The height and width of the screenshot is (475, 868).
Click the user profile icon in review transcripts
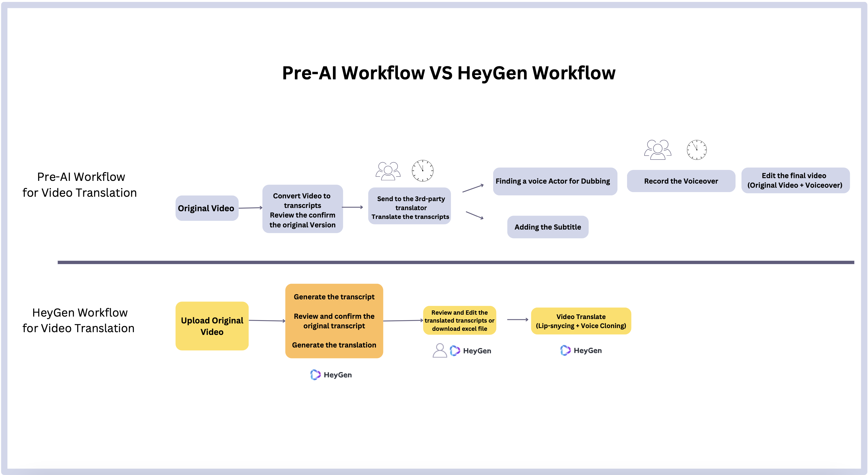pos(439,351)
